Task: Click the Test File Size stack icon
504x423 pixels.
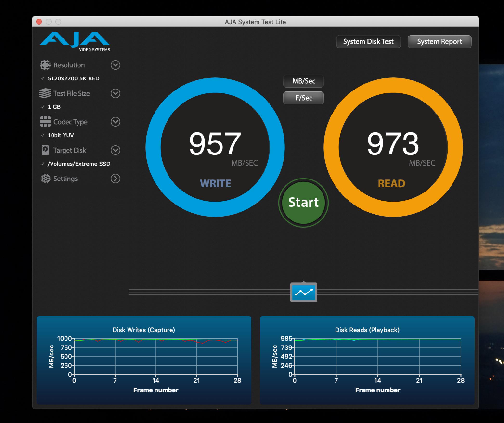Action: coord(45,93)
